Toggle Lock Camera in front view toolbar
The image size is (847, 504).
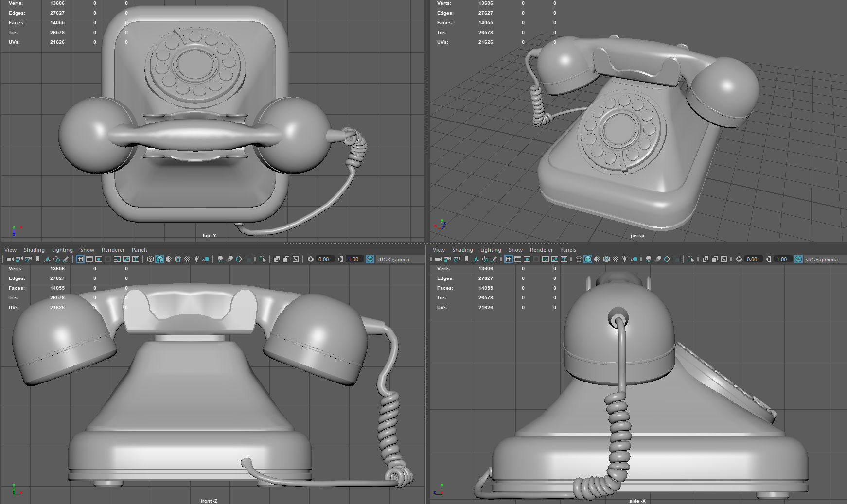click(x=19, y=259)
